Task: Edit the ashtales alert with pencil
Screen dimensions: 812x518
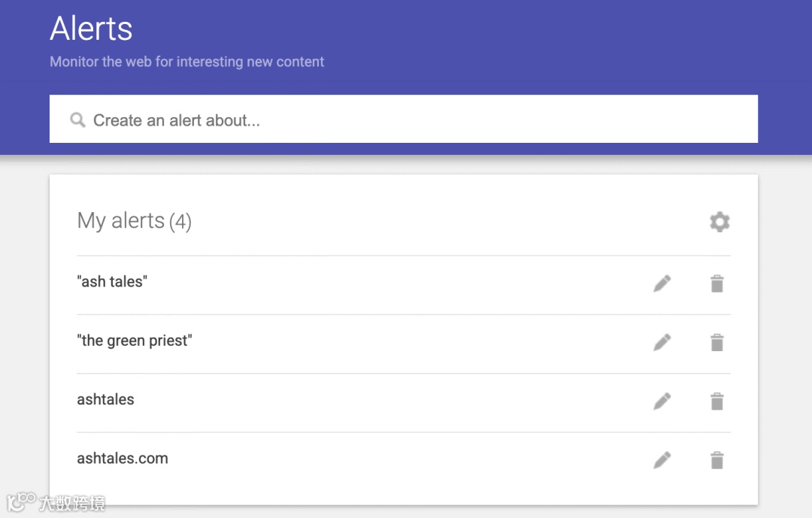Action: [662, 401]
